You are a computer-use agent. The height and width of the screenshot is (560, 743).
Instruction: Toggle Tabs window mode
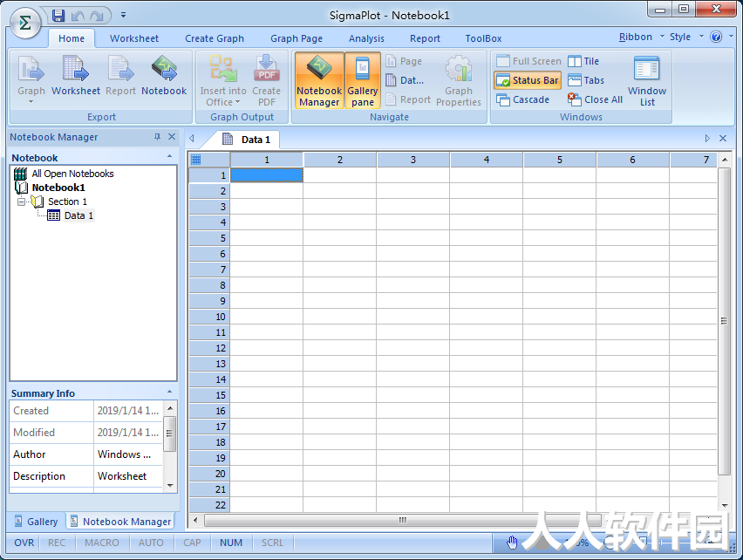tap(586, 80)
